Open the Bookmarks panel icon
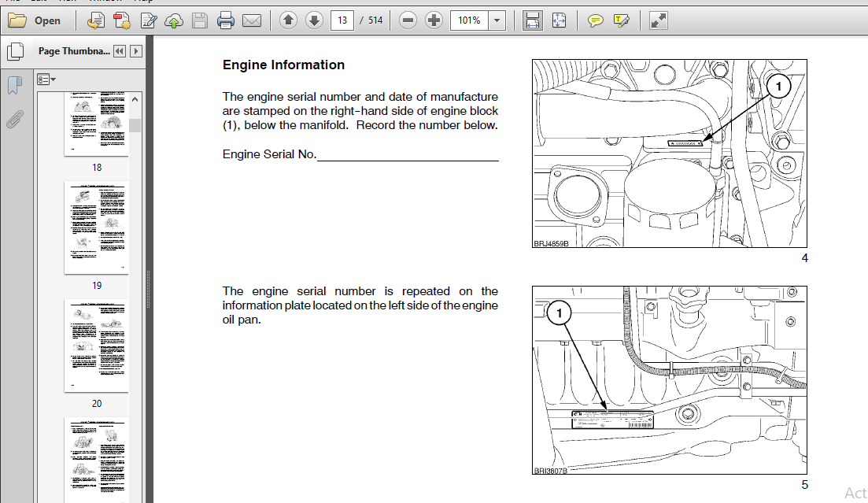868x503 pixels. click(15, 85)
